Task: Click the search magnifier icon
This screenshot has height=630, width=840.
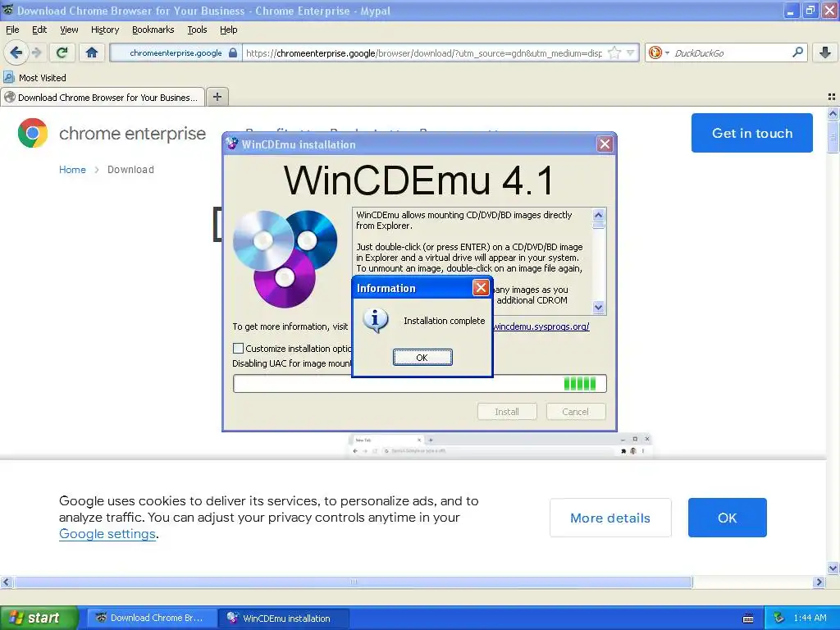Action: click(x=797, y=52)
